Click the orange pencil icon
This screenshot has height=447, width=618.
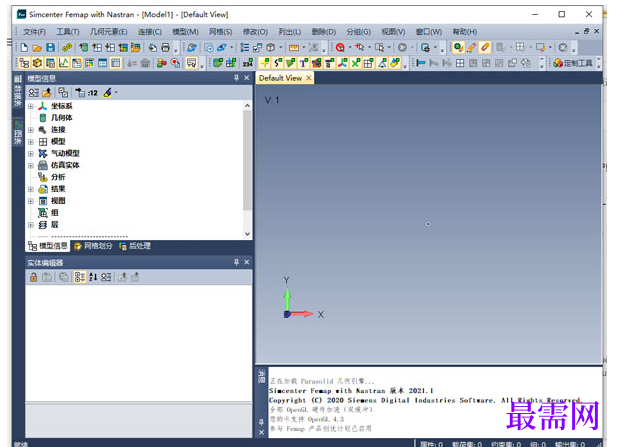pyautogui.click(x=471, y=48)
